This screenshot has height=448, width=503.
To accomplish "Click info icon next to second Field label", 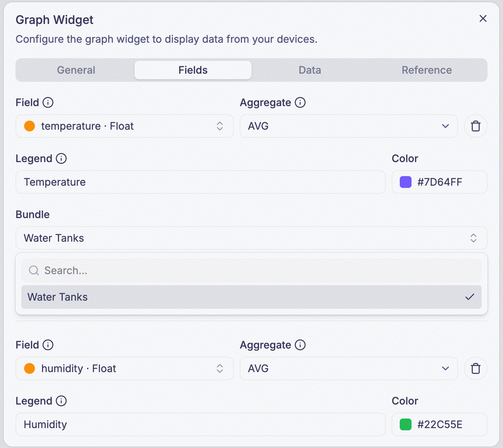I will (x=48, y=345).
